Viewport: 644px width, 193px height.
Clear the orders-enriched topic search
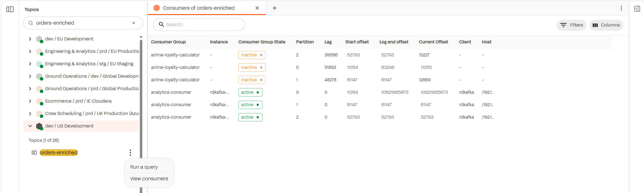(134, 23)
